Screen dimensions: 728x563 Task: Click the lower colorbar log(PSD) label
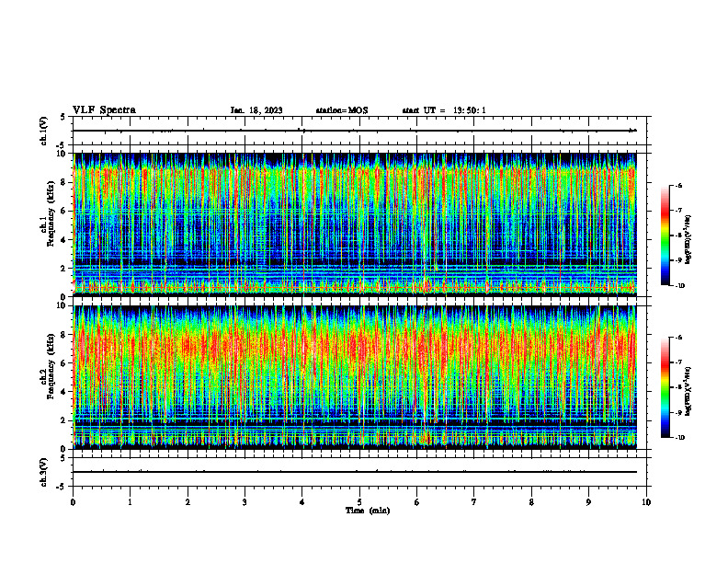689,392
